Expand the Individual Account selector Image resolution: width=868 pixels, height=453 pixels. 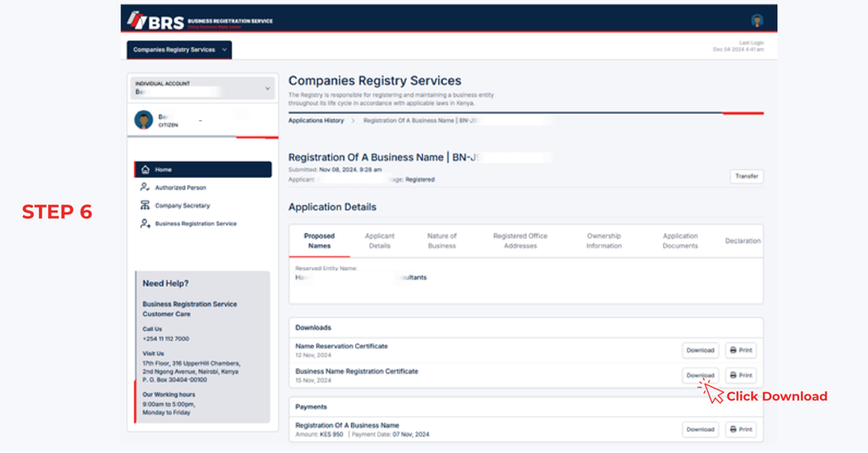point(202,88)
